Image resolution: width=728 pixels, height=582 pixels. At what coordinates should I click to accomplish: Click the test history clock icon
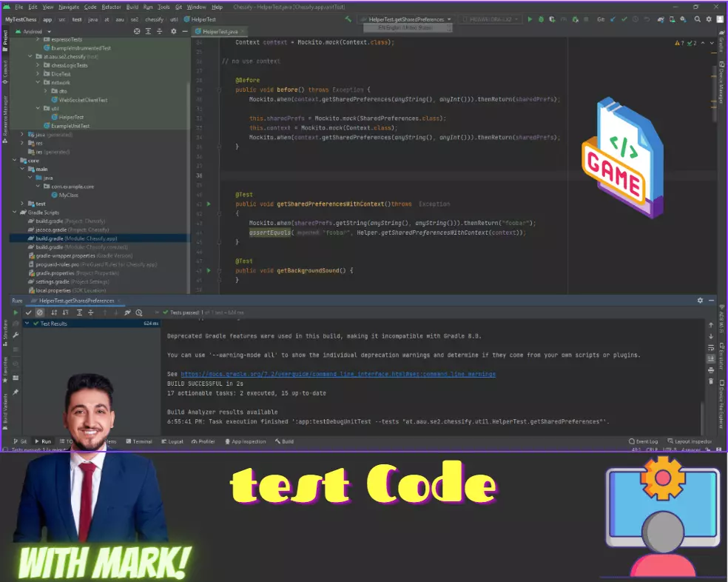pyautogui.click(x=139, y=313)
